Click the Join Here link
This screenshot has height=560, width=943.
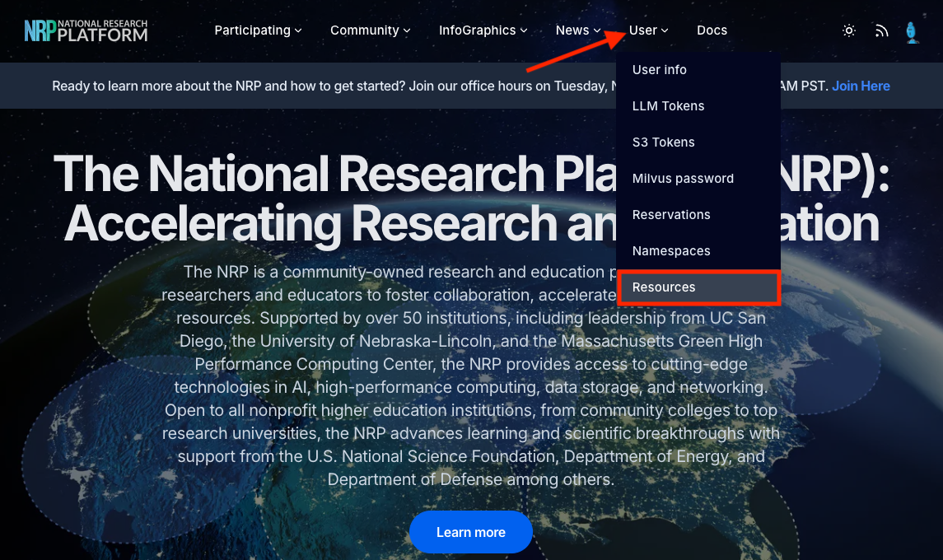click(x=861, y=86)
